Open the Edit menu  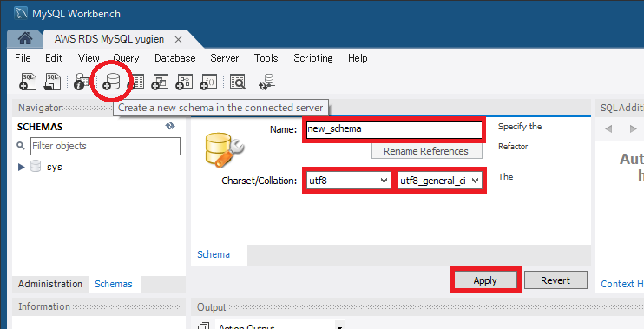(54, 58)
